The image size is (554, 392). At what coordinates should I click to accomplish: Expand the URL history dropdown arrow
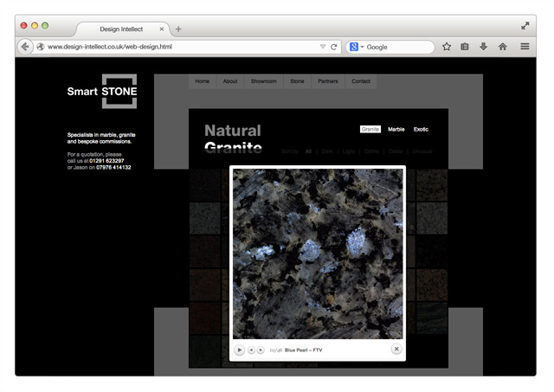[x=322, y=47]
